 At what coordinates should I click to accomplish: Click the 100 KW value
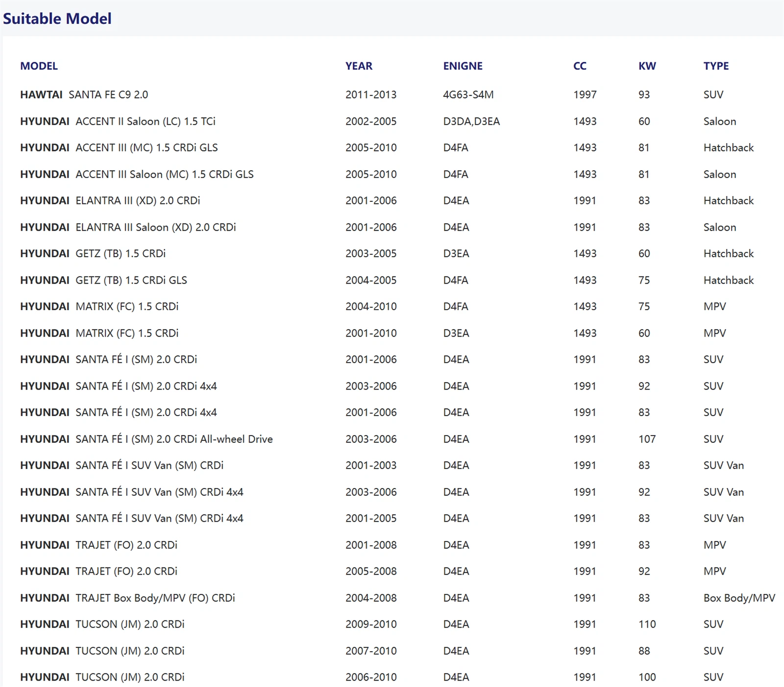[647, 677]
